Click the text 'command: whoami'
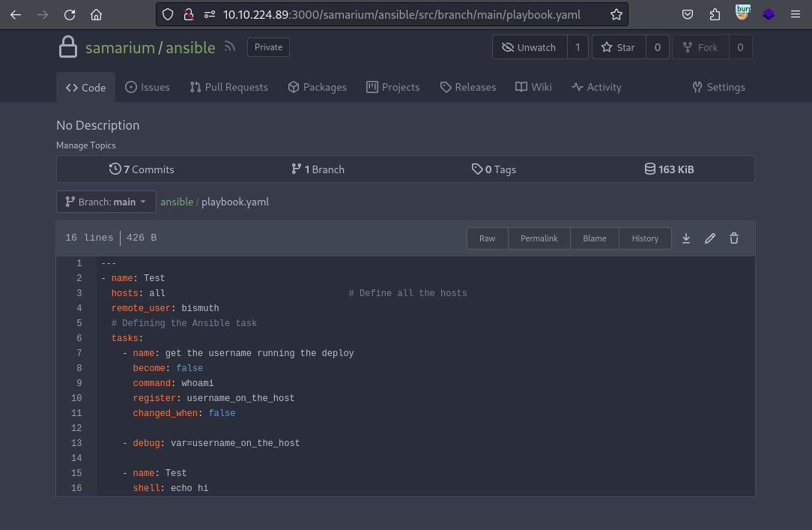 [x=174, y=383]
